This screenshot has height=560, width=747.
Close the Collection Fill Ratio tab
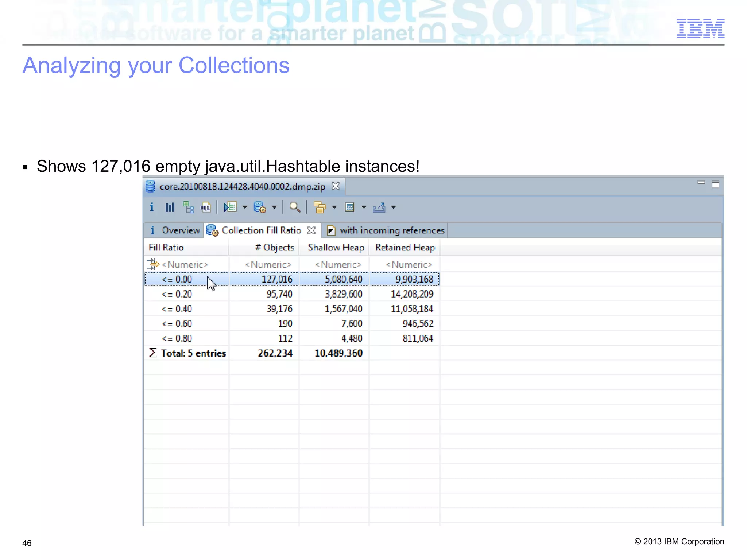tap(311, 230)
